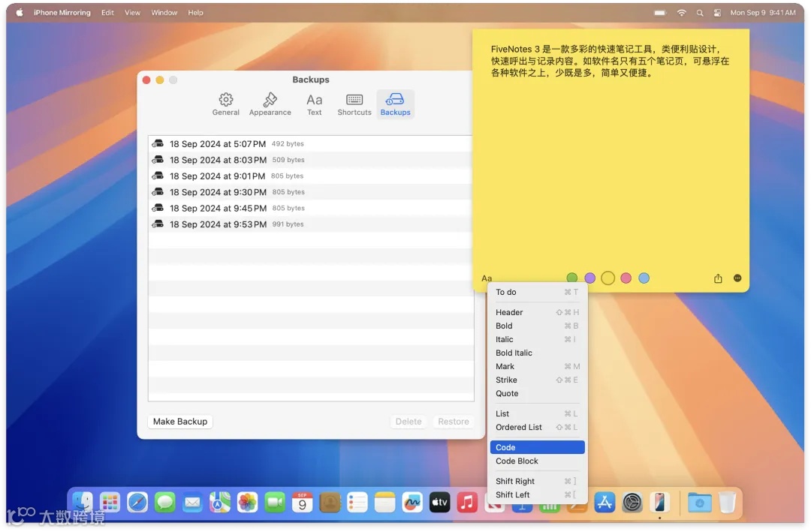Image resolution: width=811 pixels, height=532 pixels.
Task: Click the Aa format button on the note
Action: coord(486,278)
